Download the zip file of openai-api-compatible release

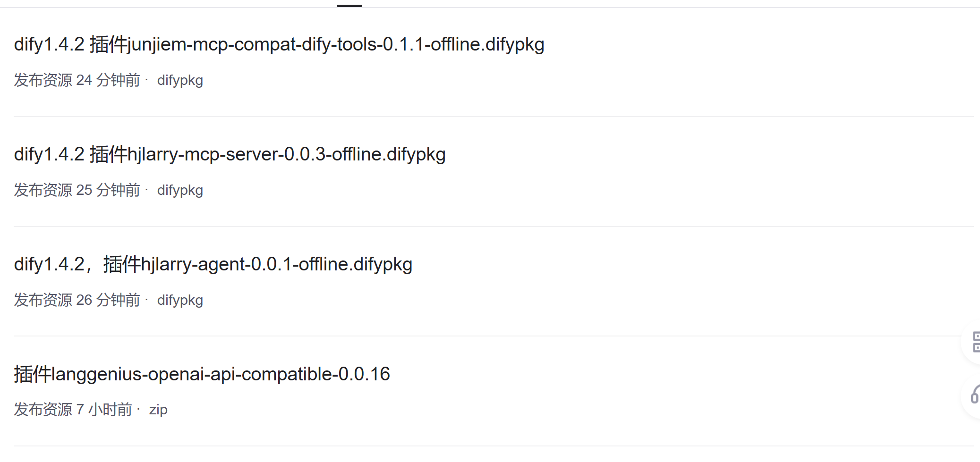point(159,410)
